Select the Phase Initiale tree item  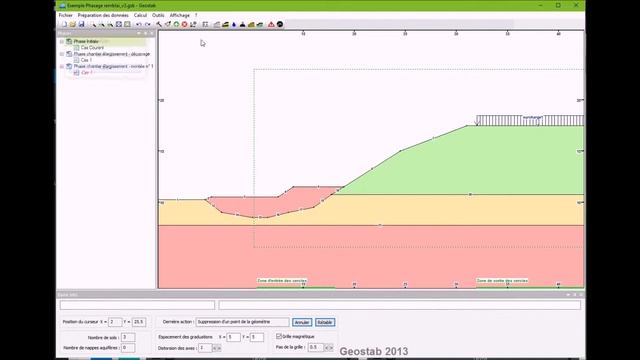coord(86,42)
